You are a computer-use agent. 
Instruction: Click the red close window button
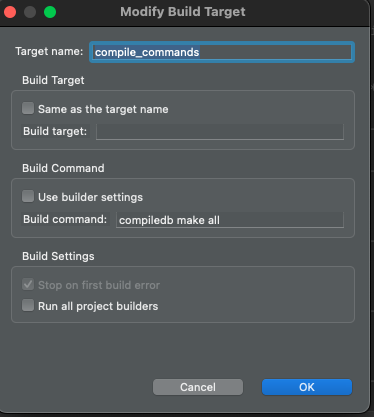(x=10, y=12)
